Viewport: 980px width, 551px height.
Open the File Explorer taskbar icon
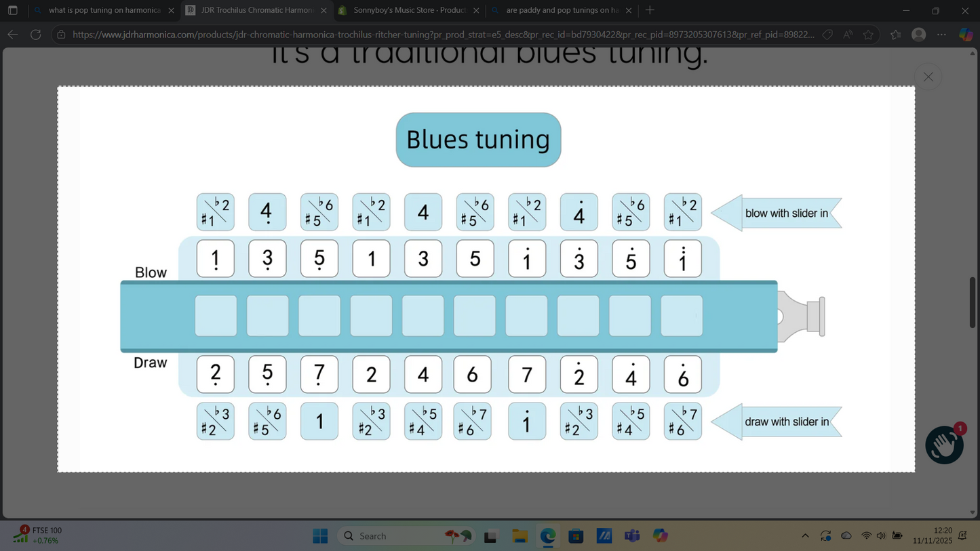click(520, 536)
